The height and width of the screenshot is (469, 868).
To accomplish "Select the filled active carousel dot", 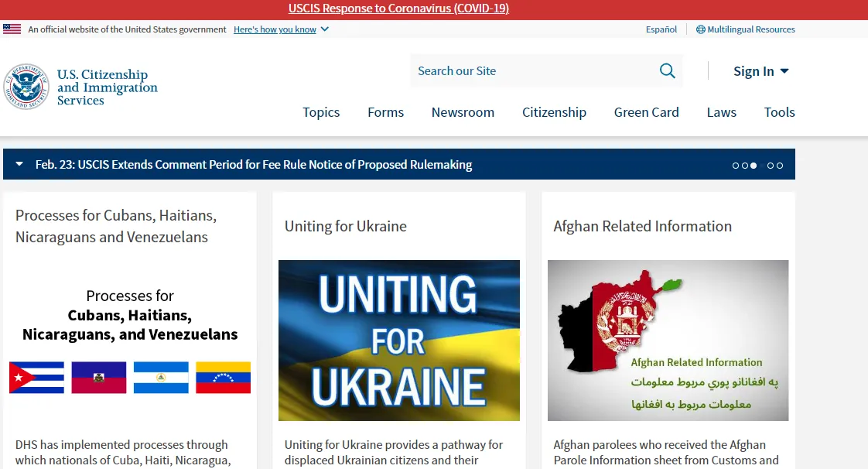I will (754, 166).
